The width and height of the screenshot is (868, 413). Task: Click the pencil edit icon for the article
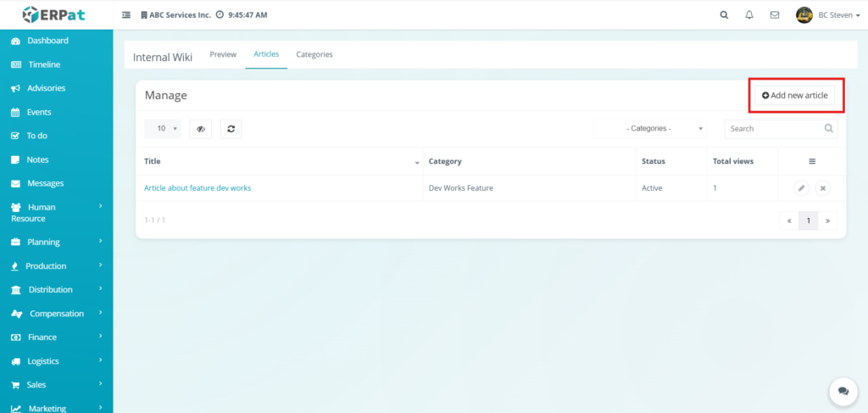click(x=801, y=188)
